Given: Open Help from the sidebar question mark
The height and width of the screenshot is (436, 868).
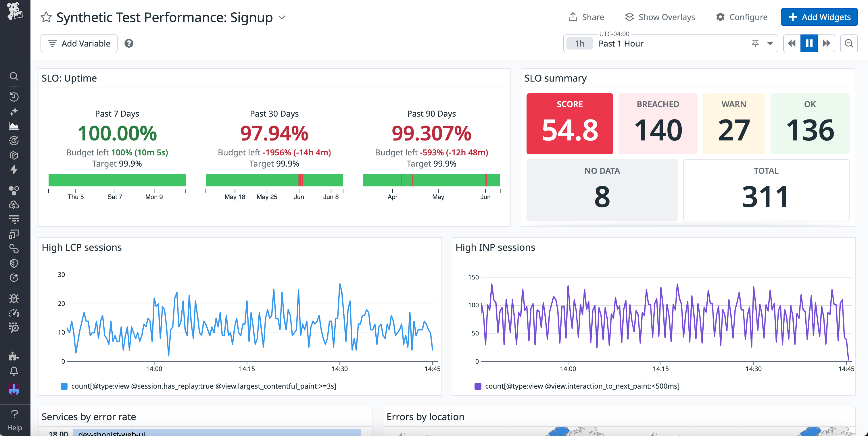Looking at the screenshot, I should click(14, 414).
